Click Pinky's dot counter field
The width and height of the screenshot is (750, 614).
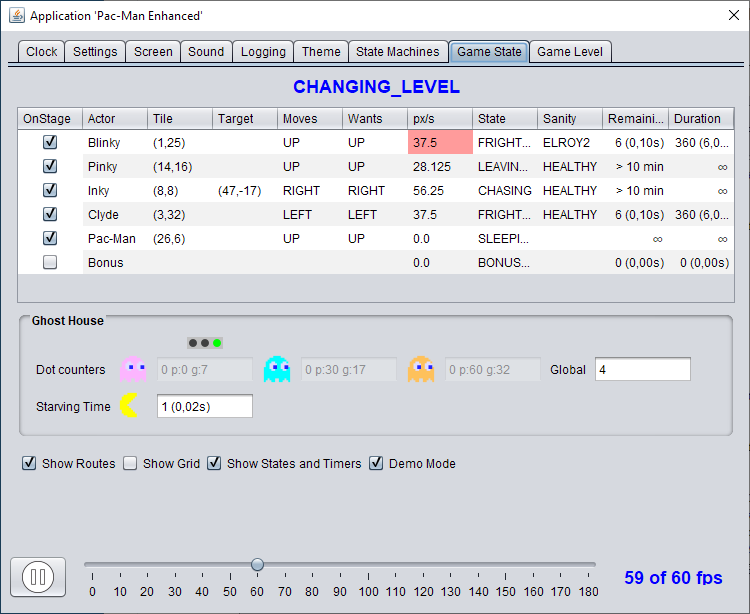coord(205,369)
